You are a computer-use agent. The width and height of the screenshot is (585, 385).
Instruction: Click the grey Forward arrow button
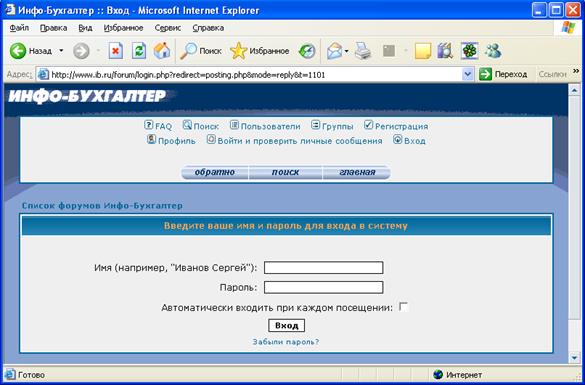tap(81, 51)
